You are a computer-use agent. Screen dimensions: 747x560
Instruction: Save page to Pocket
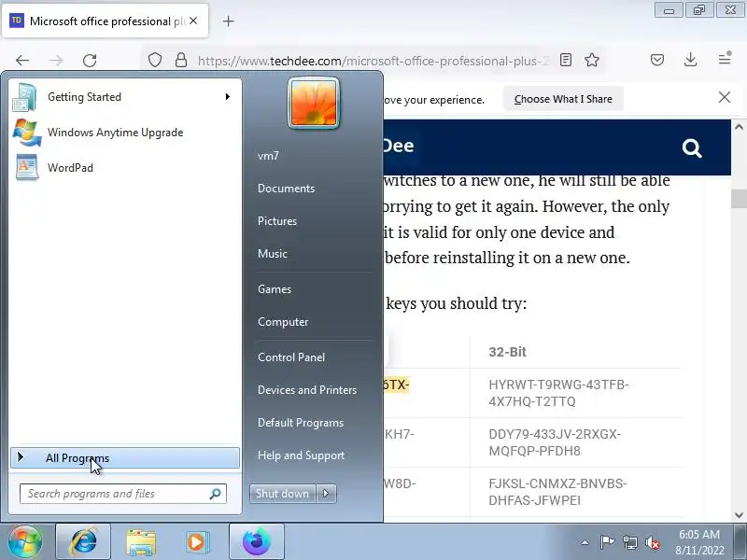[657, 60]
